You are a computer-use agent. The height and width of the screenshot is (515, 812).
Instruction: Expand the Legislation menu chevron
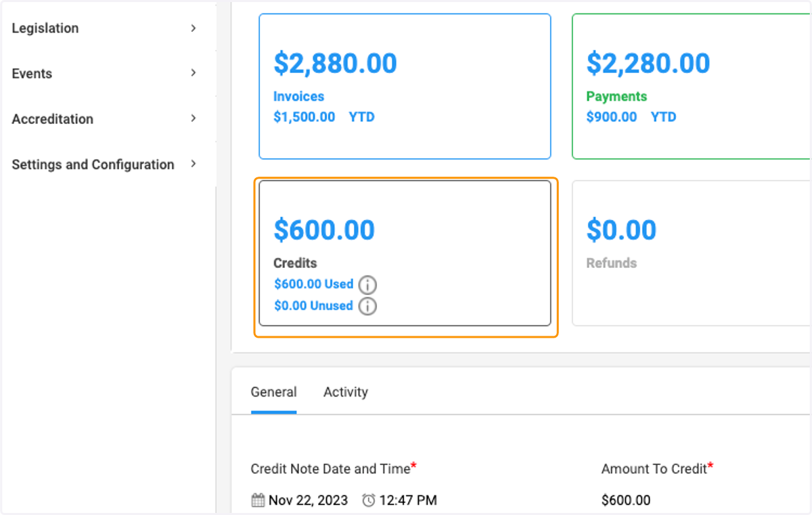tap(194, 28)
